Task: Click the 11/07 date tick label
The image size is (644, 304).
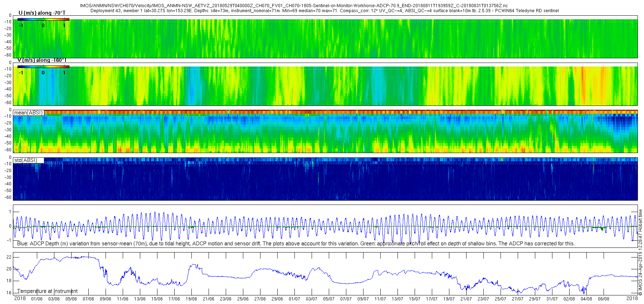Action: click(x=380, y=299)
